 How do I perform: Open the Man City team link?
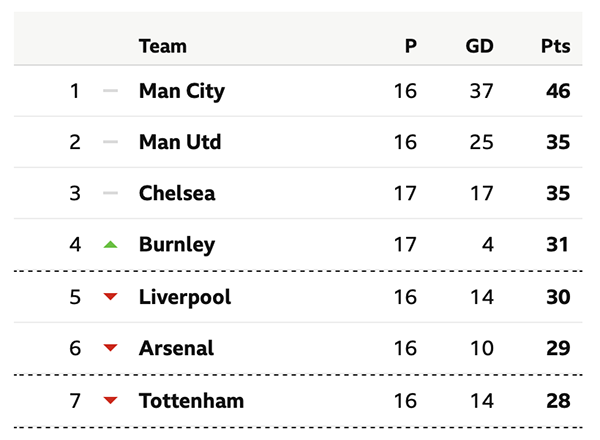click(182, 91)
